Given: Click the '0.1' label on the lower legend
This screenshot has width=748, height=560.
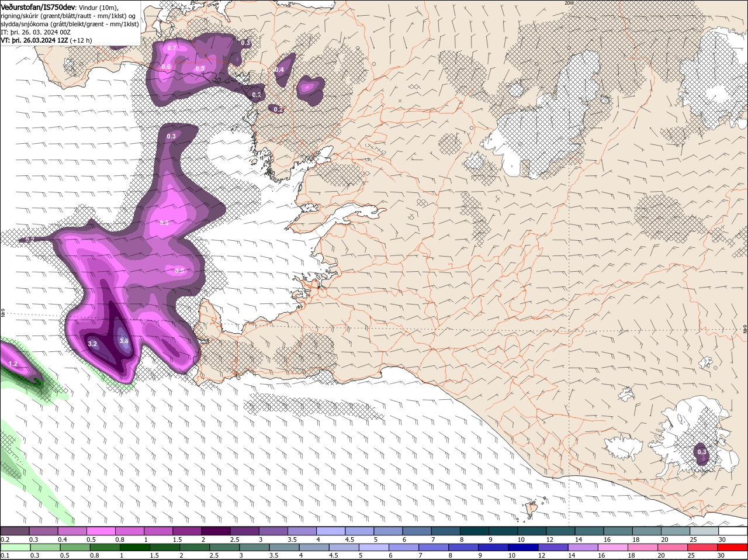Looking at the screenshot, I should point(5,555).
